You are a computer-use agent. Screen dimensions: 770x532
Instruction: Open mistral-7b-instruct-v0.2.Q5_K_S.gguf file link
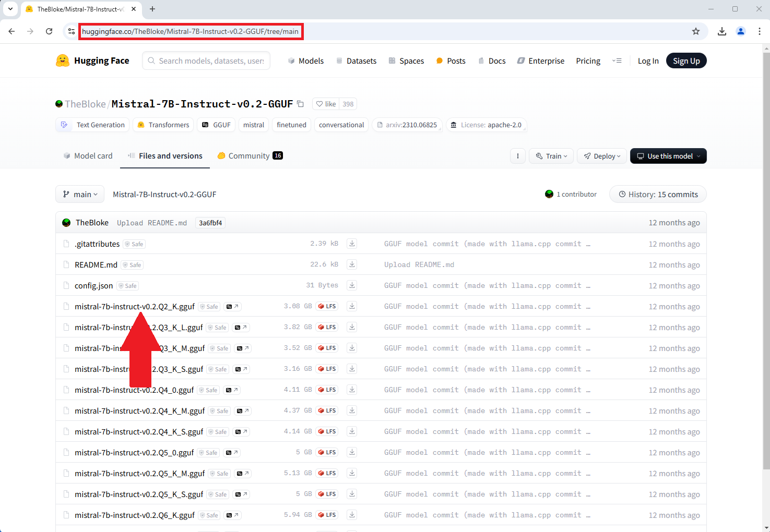point(139,494)
